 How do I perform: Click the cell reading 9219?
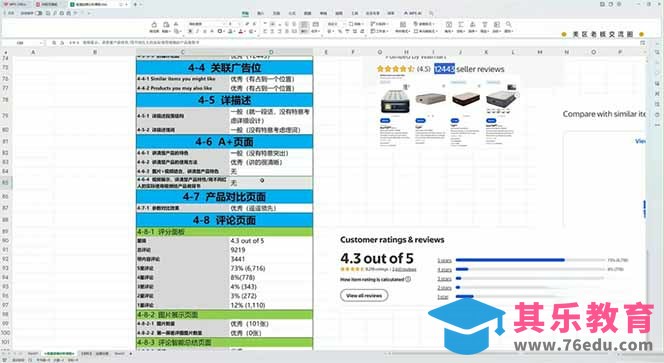(x=271, y=250)
